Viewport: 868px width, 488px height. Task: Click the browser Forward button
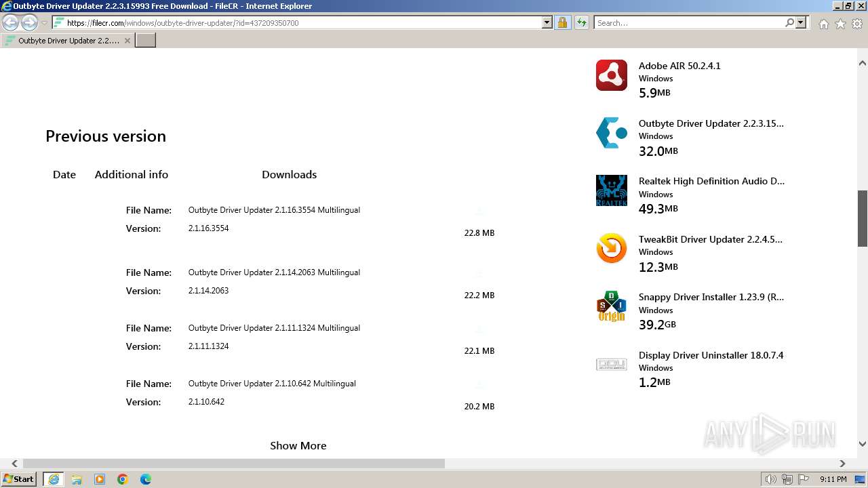(29, 22)
